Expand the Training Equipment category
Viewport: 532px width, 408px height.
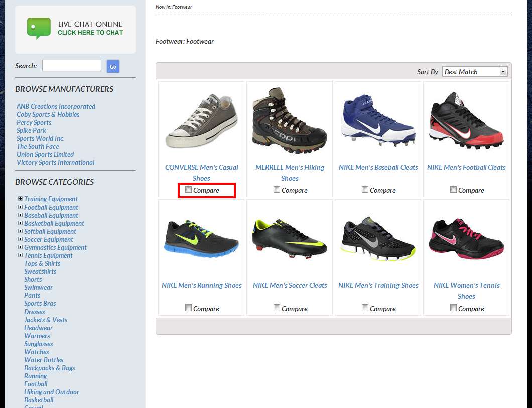20,199
